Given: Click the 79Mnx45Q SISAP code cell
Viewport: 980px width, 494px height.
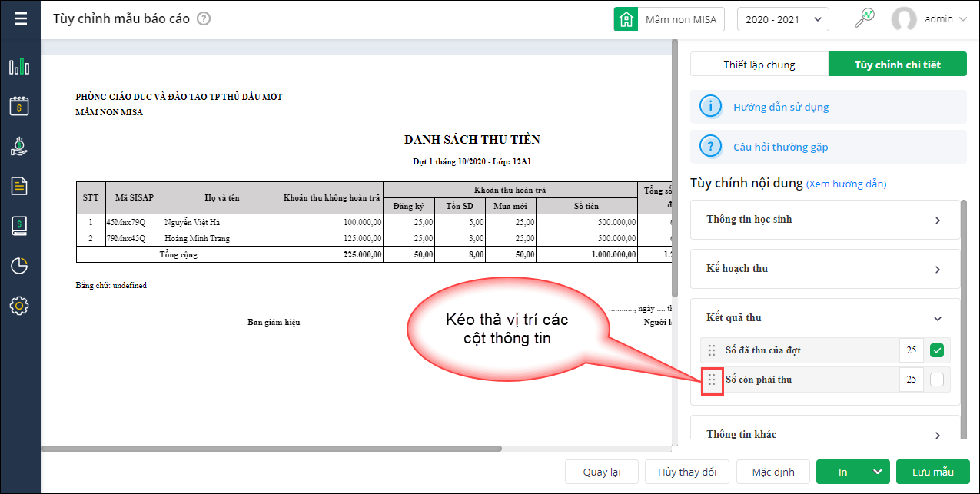Looking at the screenshot, I should click(x=135, y=238).
